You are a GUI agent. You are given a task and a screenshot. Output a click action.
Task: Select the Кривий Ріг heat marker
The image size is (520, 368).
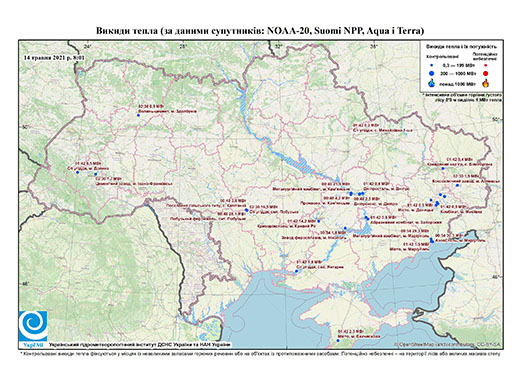tap(319, 221)
